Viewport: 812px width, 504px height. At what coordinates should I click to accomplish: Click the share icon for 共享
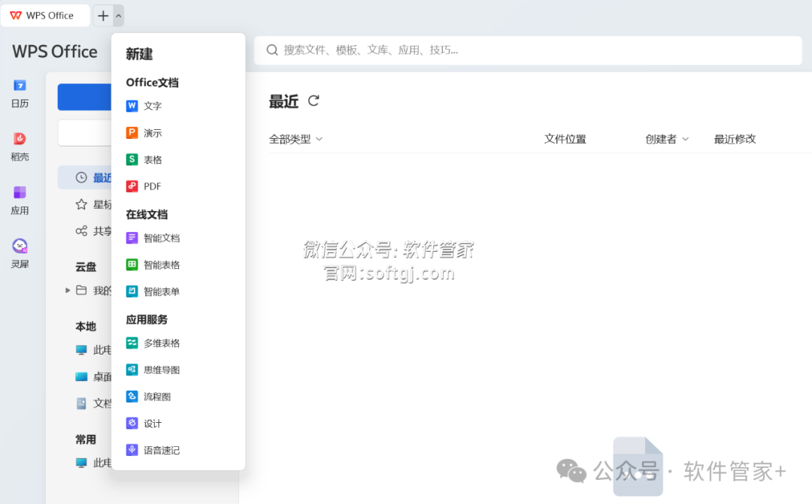(81, 231)
